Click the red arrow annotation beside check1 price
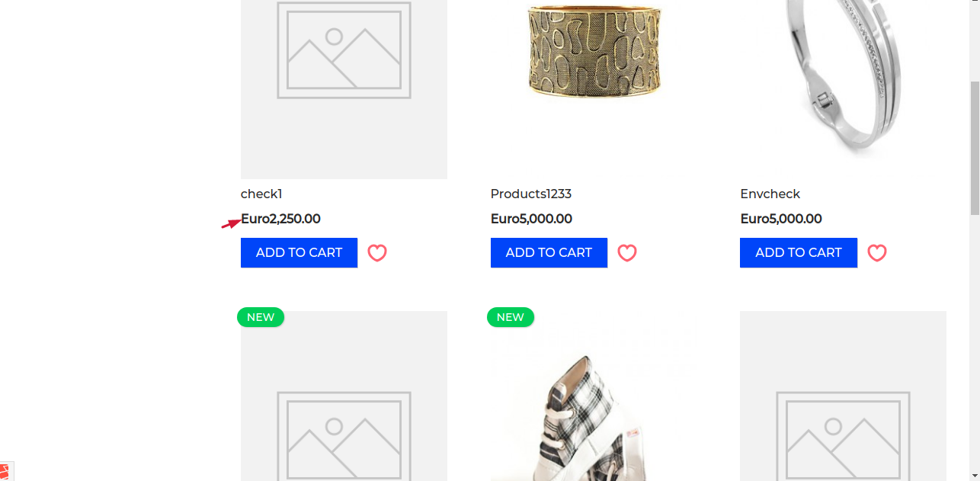This screenshot has width=980, height=481. [231, 223]
